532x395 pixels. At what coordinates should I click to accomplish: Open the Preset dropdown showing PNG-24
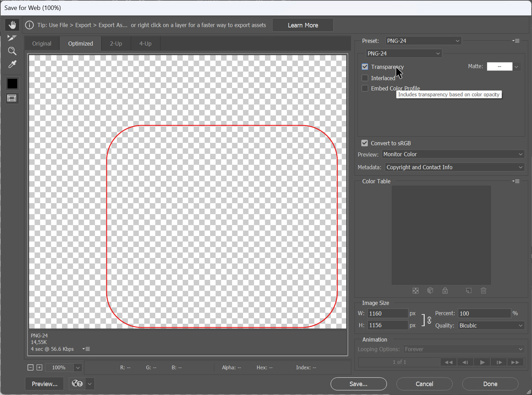(x=423, y=40)
